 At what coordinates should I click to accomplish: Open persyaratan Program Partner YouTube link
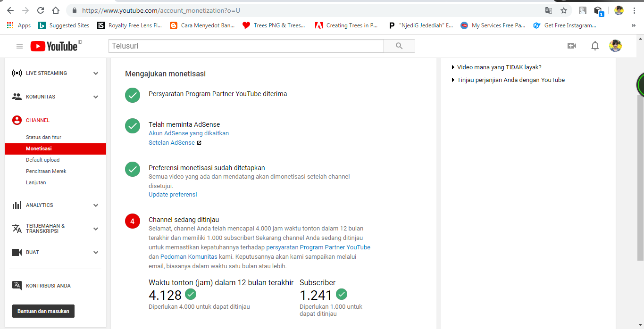pyautogui.click(x=318, y=247)
